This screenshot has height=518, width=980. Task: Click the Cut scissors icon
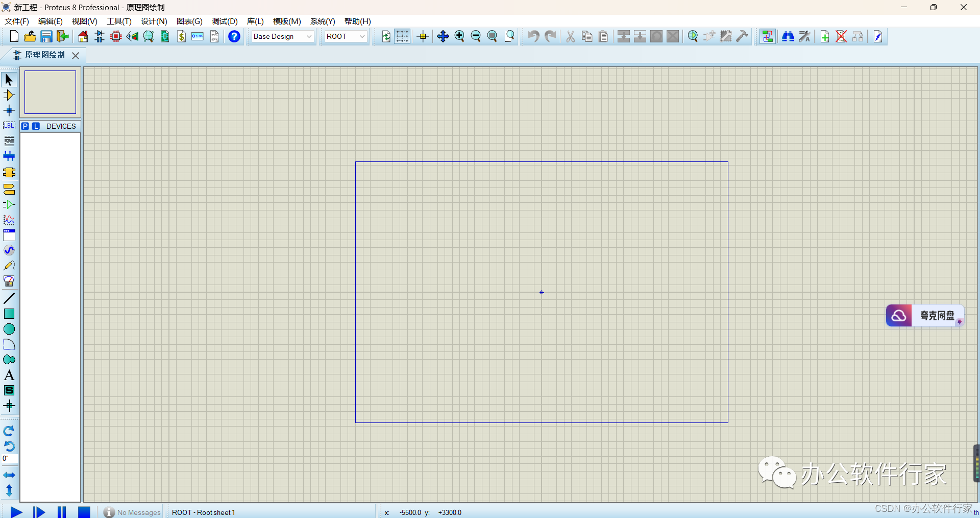point(571,36)
